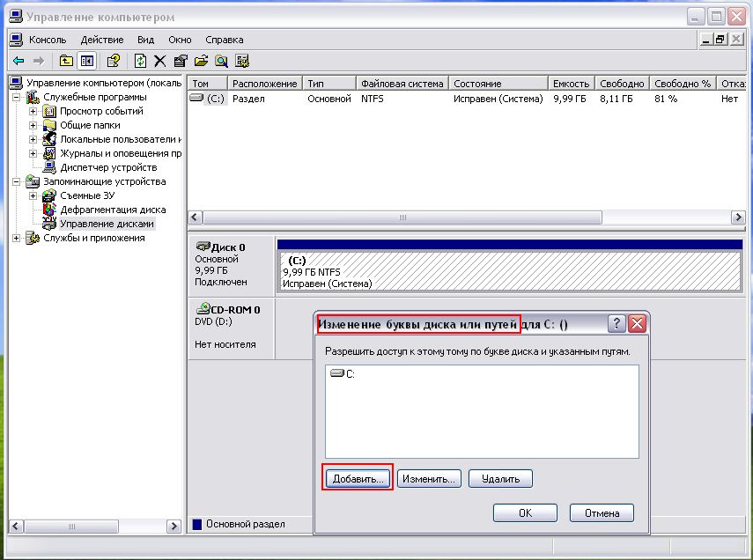Expand the Службы и приложения node
753x560 pixels.
(x=17, y=238)
